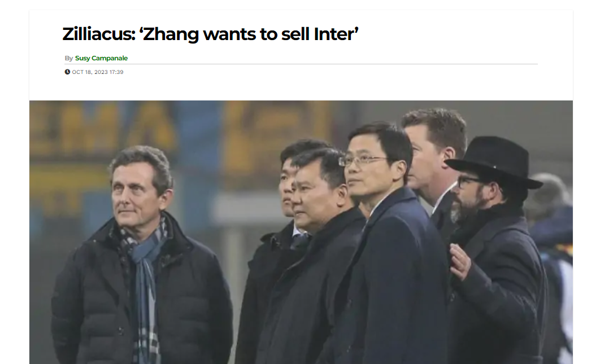Open Susy Campanale's author profile link
609x364 pixels.
coord(101,58)
